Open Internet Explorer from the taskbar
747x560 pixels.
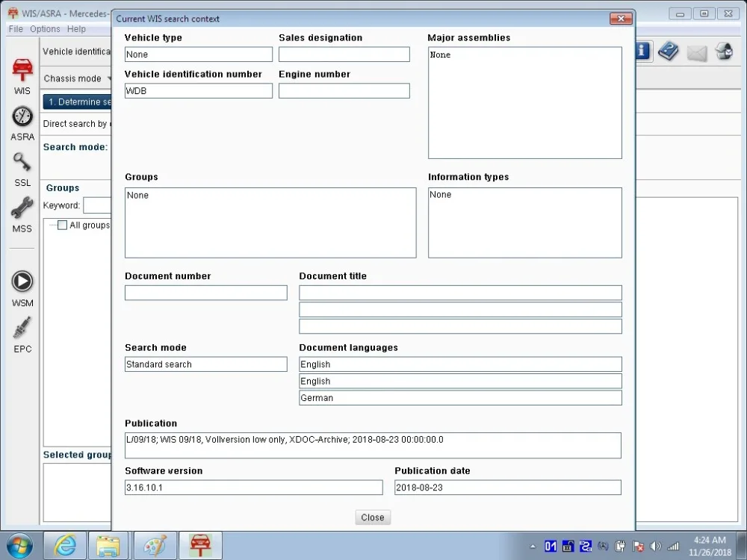click(65, 546)
